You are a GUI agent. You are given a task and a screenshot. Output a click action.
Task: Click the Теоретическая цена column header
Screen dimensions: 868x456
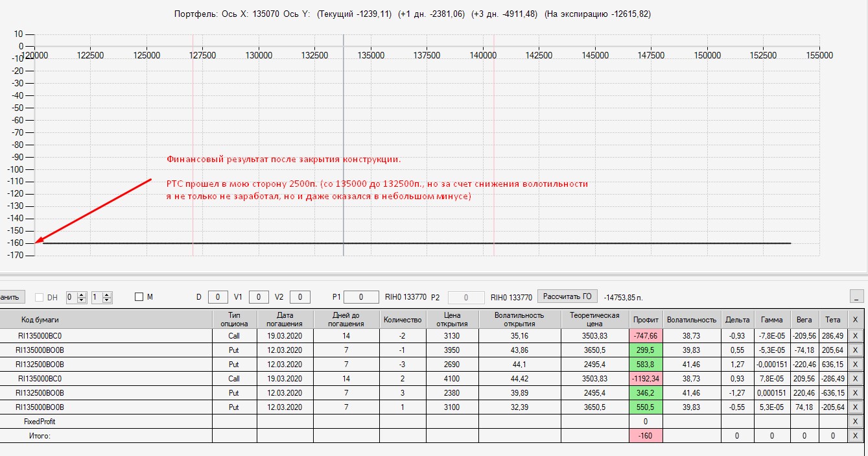pyautogui.click(x=594, y=319)
